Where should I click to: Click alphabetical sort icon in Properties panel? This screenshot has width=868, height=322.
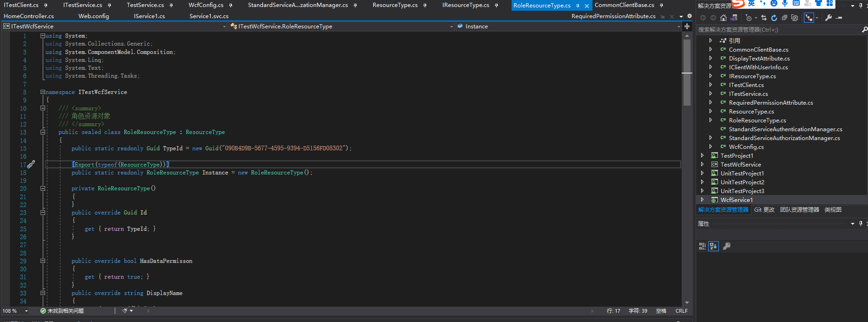[713, 246]
